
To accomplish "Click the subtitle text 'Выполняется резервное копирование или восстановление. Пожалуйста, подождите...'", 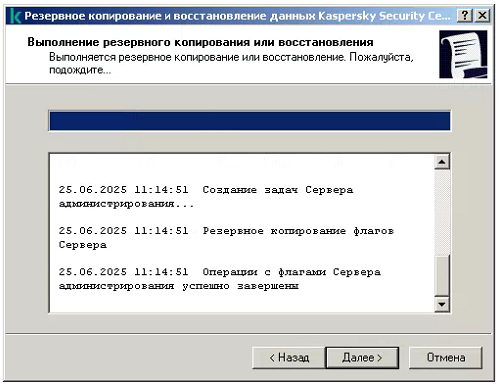I will pyautogui.click(x=231, y=63).
